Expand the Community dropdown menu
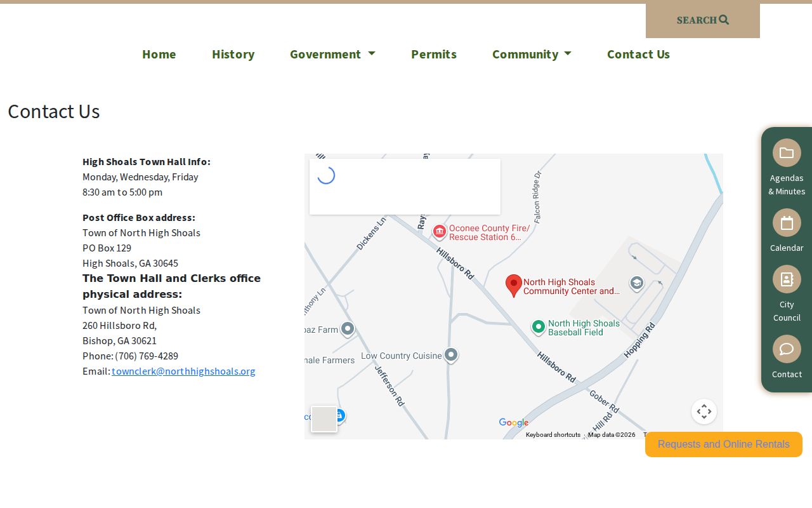812x508 pixels. 532,54
